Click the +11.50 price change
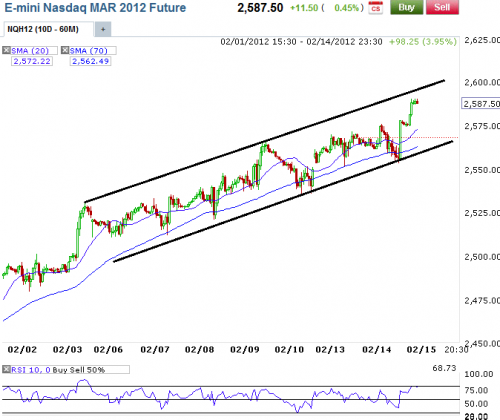 [x=304, y=8]
